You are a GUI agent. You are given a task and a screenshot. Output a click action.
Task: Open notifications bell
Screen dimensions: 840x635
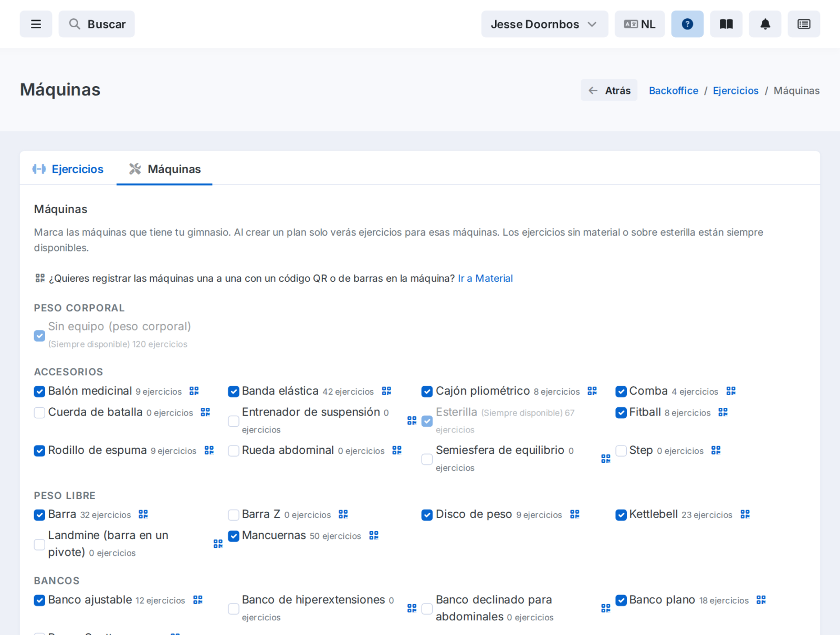coord(765,24)
